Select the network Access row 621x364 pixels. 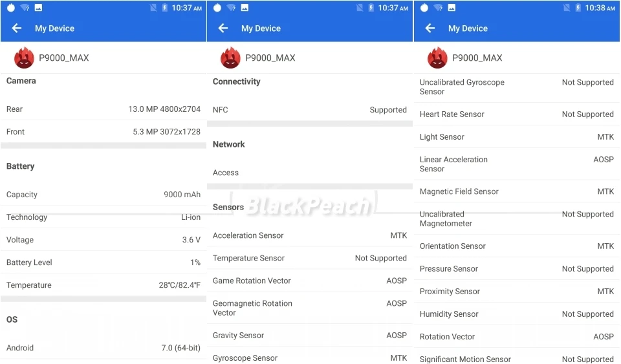point(310,173)
